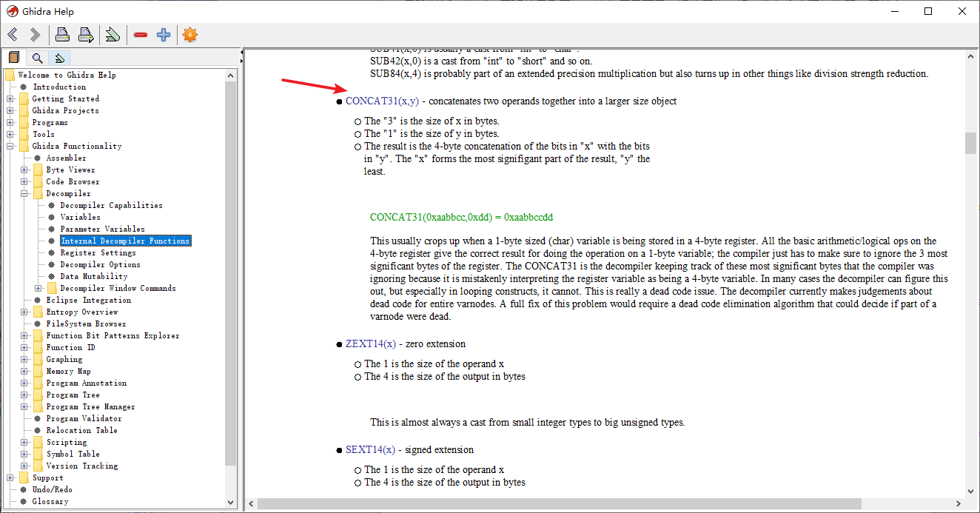The height and width of the screenshot is (513, 980).
Task: Expand the Programs tree node
Action: (x=10, y=122)
